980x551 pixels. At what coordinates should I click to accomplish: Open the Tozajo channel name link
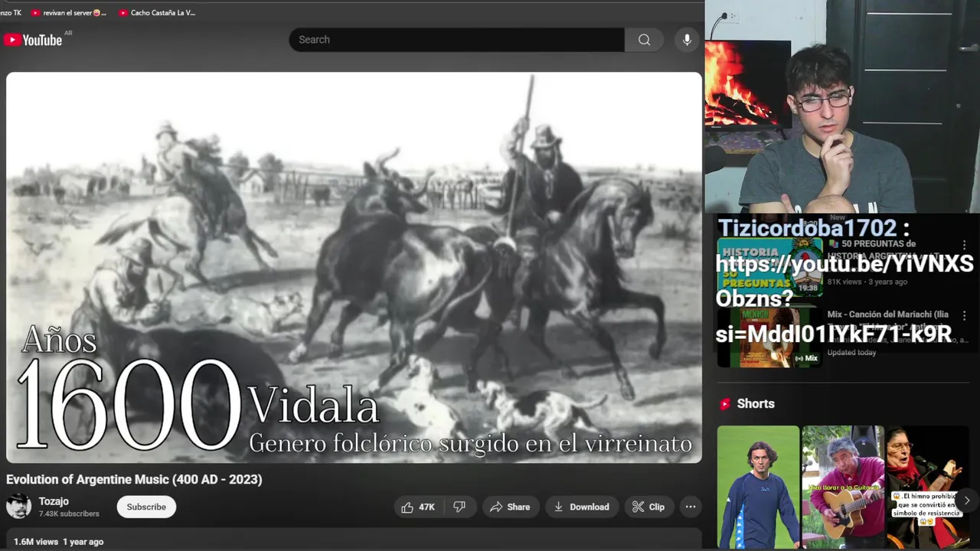pos(54,501)
